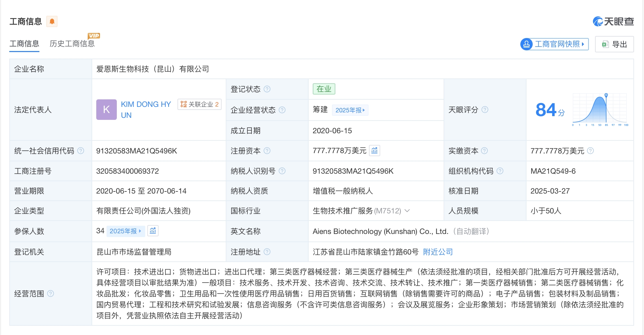The image size is (644, 335).
Task: Click help icon beside 统一社会信用代码
Action: click(81, 151)
